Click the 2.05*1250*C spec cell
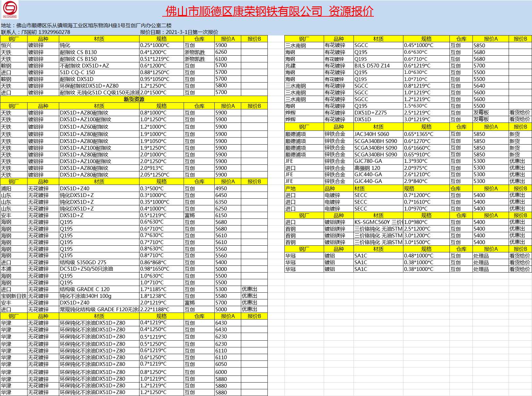Screen dimensions: 532x396 (x=162, y=175)
